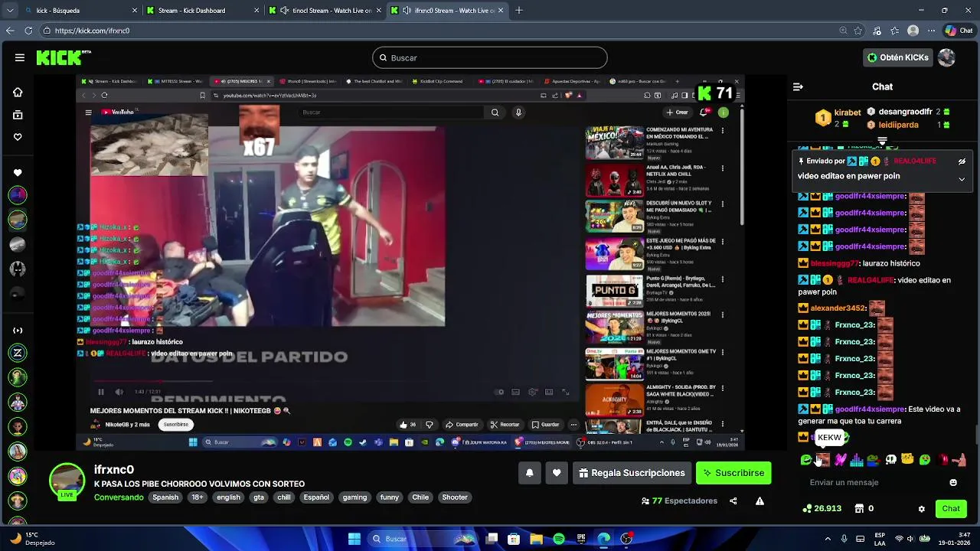Open the Conversando category link
Screen dimensions: 980x551
(x=119, y=497)
